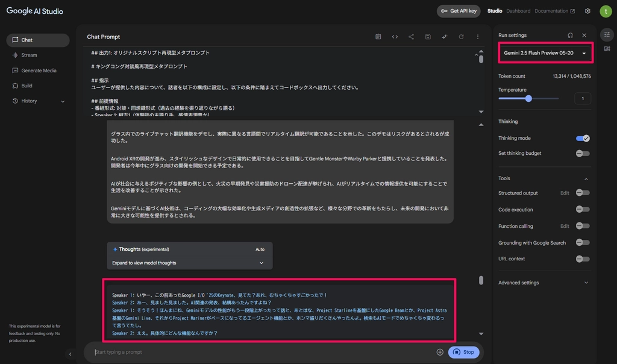Click Get API key button

coord(459,11)
